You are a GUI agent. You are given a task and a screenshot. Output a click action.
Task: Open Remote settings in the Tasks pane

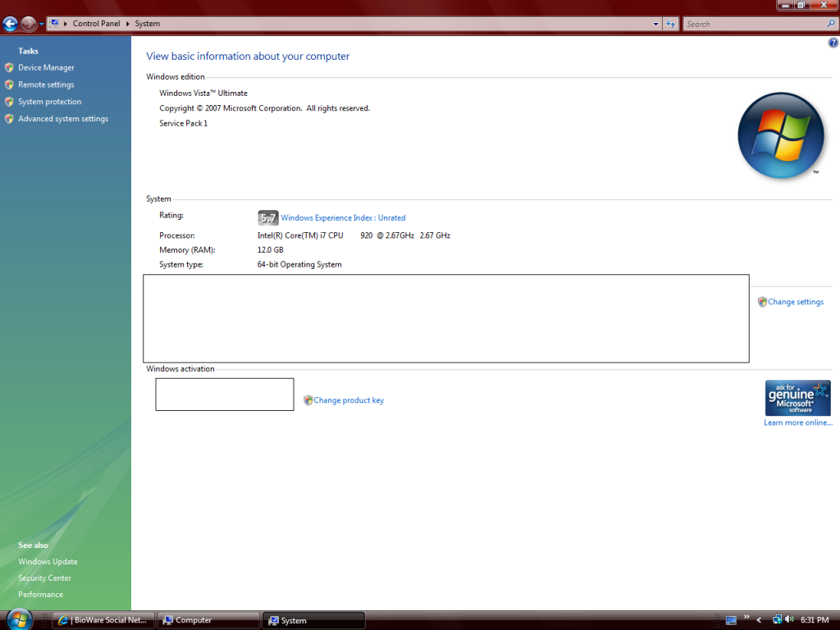click(46, 84)
